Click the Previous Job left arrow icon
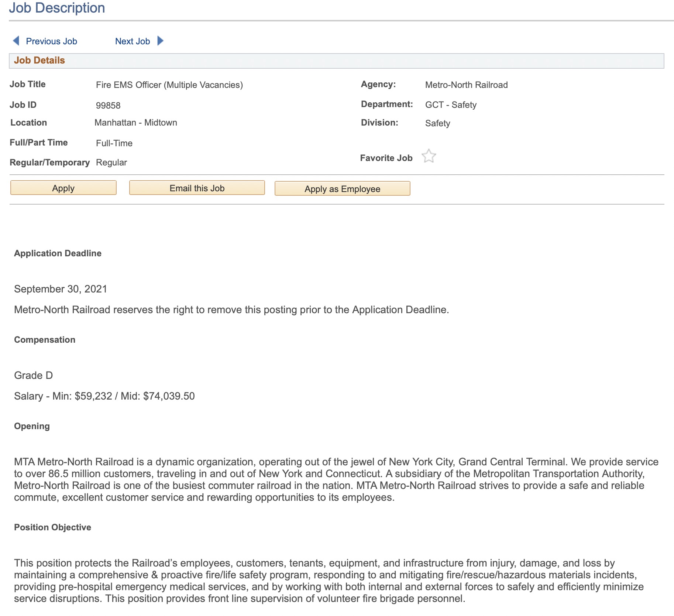 pyautogui.click(x=16, y=41)
